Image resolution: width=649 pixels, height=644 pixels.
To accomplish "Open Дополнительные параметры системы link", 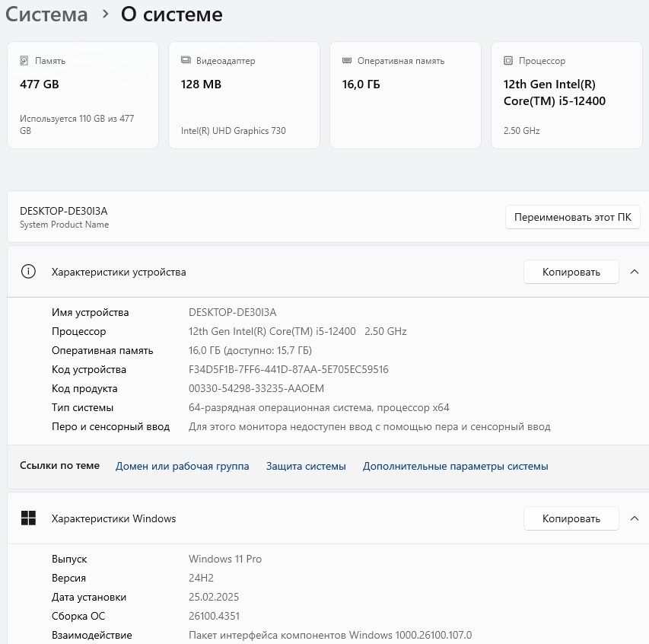I will [x=455, y=466].
